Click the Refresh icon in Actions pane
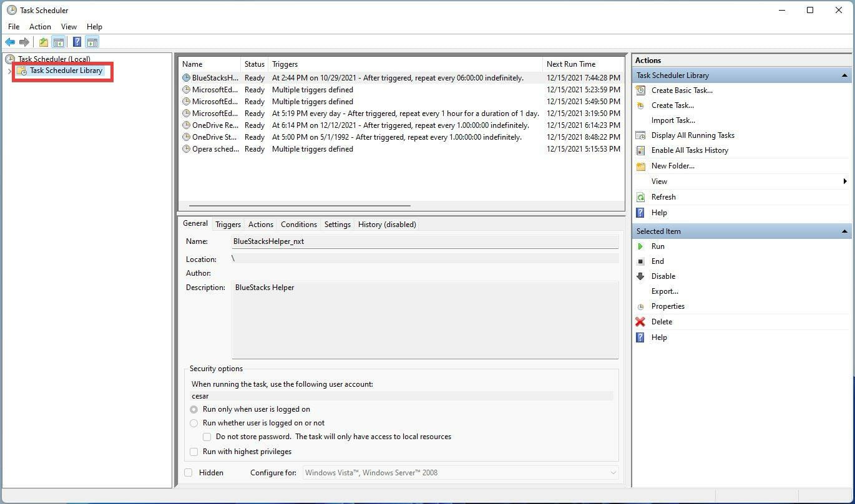 [x=640, y=197]
